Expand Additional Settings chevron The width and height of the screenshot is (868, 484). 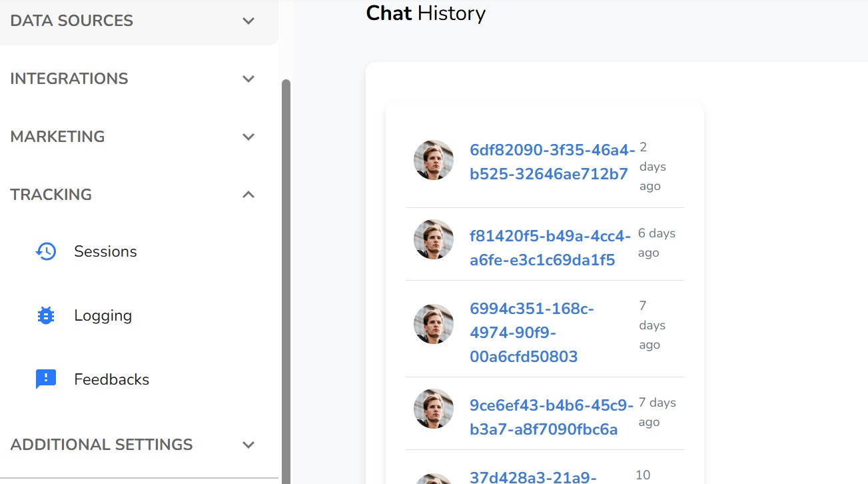point(248,445)
